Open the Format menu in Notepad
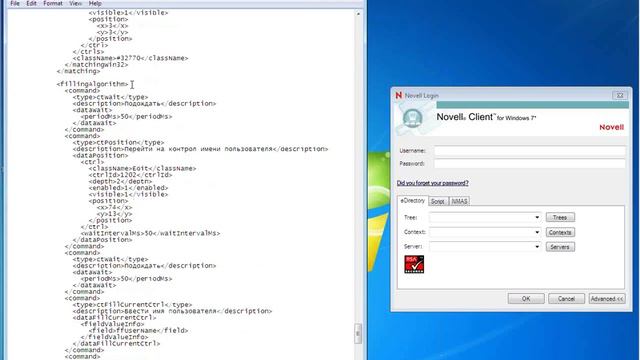The image size is (640, 360). tap(53, 3)
